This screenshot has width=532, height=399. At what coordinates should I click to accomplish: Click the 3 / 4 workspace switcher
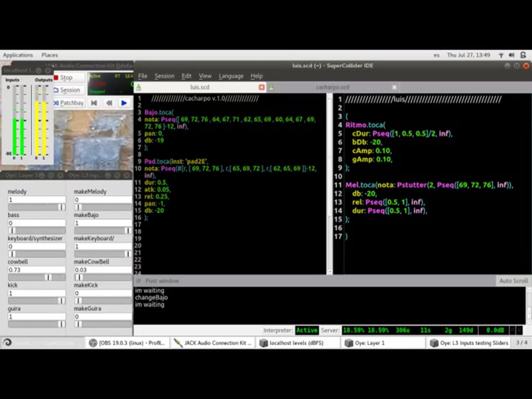[x=521, y=342]
